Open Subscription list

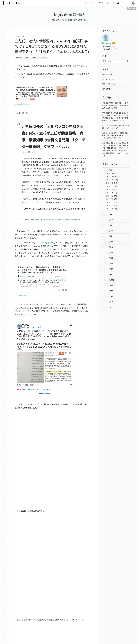[x=106, y=3]
